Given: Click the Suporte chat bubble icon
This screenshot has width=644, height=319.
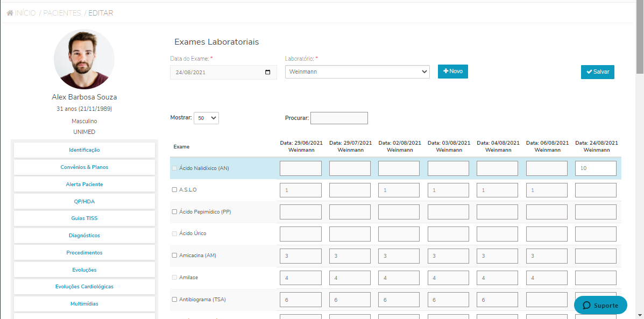Looking at the screenshot, I should click(586, 306).
